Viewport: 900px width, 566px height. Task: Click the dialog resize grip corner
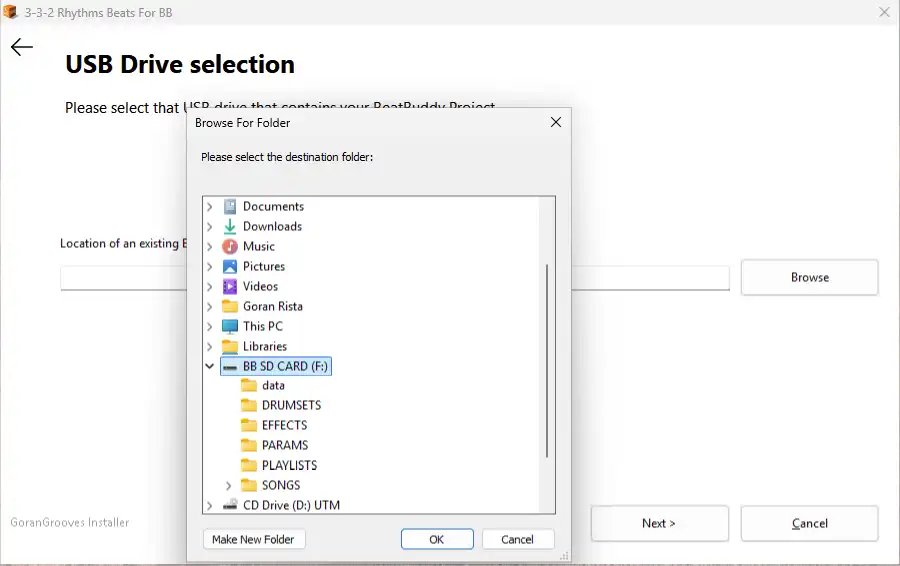[565, 556]
